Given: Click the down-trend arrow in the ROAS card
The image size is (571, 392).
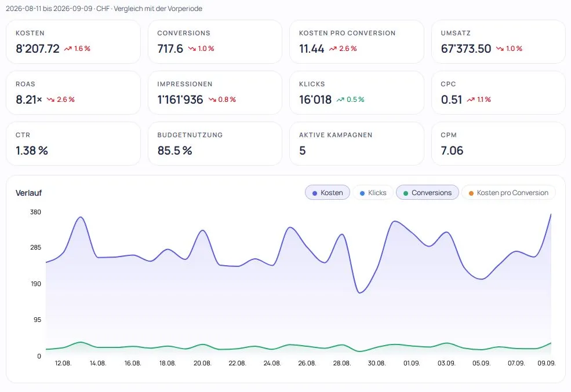Looking at the screenshot, I should click(x=50, y=100).
